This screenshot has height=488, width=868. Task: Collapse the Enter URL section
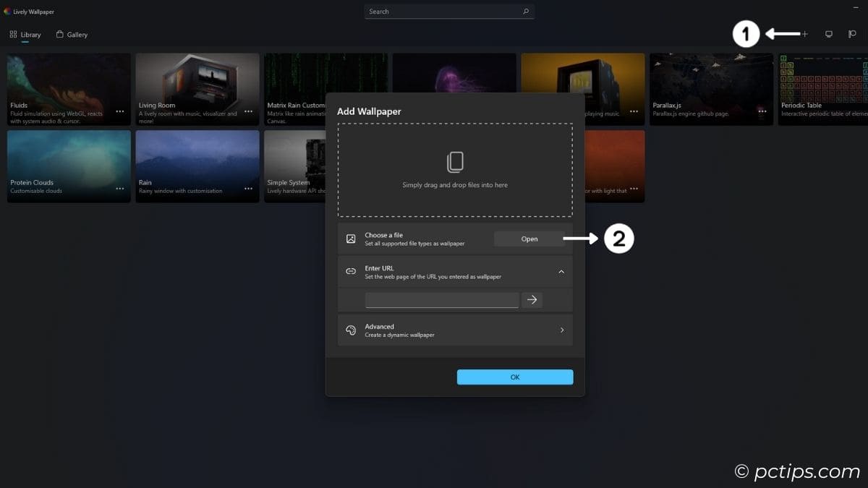click(x=561, y=272)
